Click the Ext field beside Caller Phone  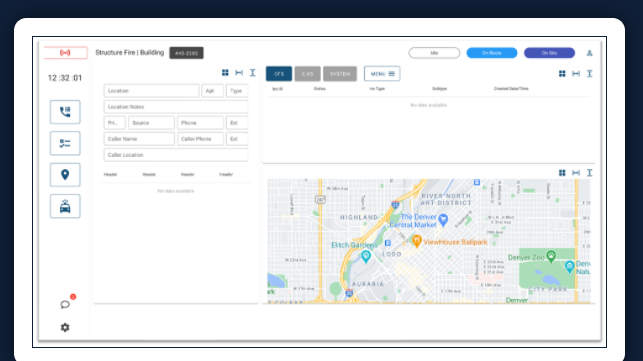237,139
